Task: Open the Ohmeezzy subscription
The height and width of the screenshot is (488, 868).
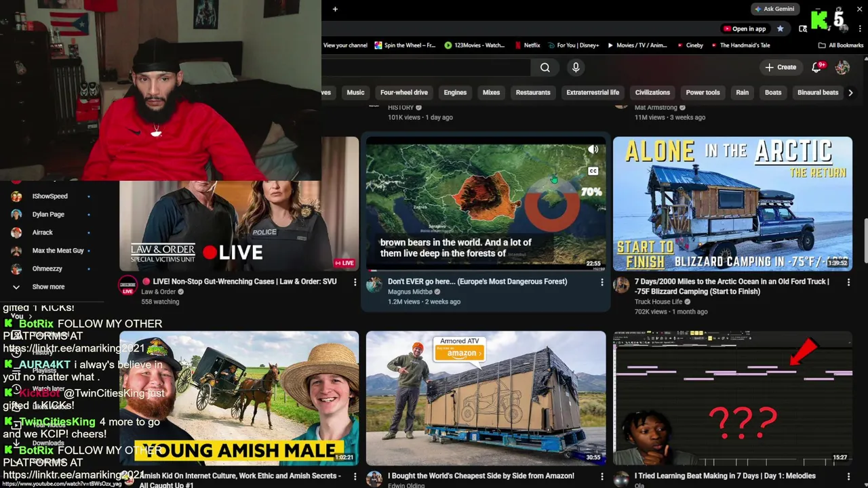Action: (47, 268)
